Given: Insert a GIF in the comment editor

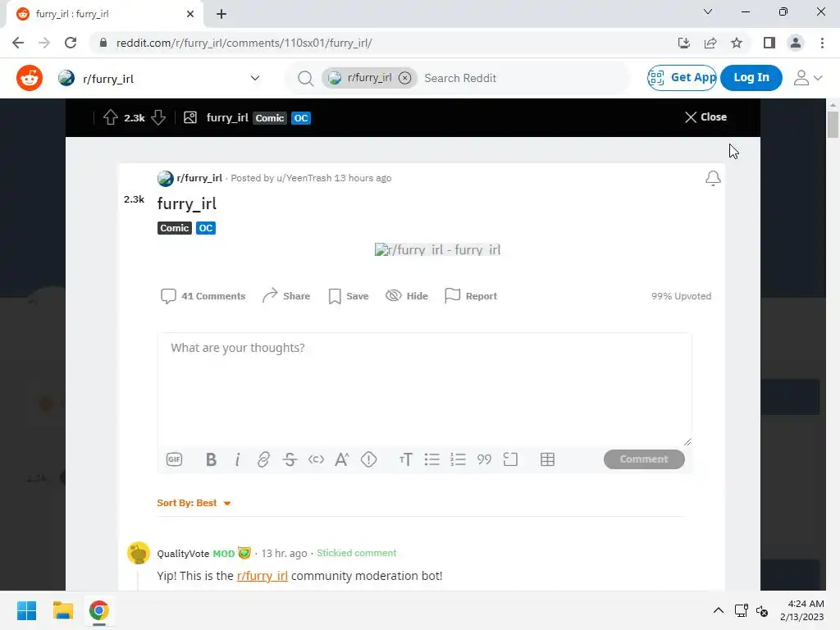Looking at the screenshot, I should (174, 459).
